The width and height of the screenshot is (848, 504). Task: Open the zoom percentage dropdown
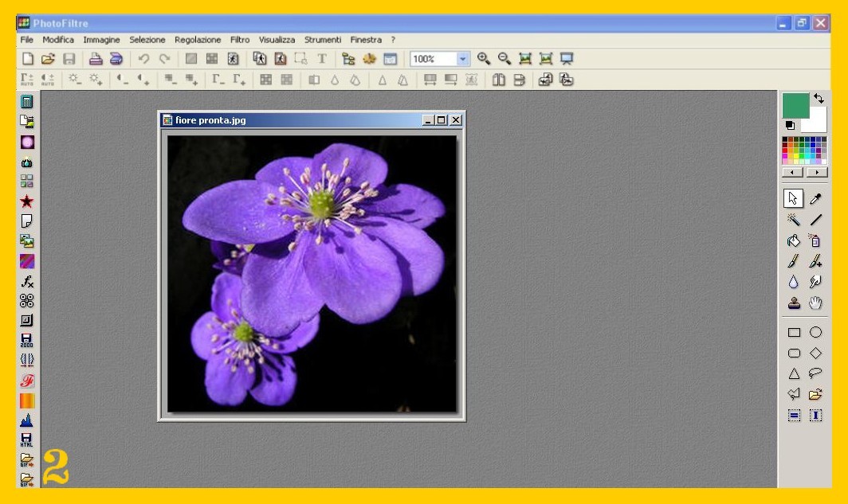click(x=463, y=59)
